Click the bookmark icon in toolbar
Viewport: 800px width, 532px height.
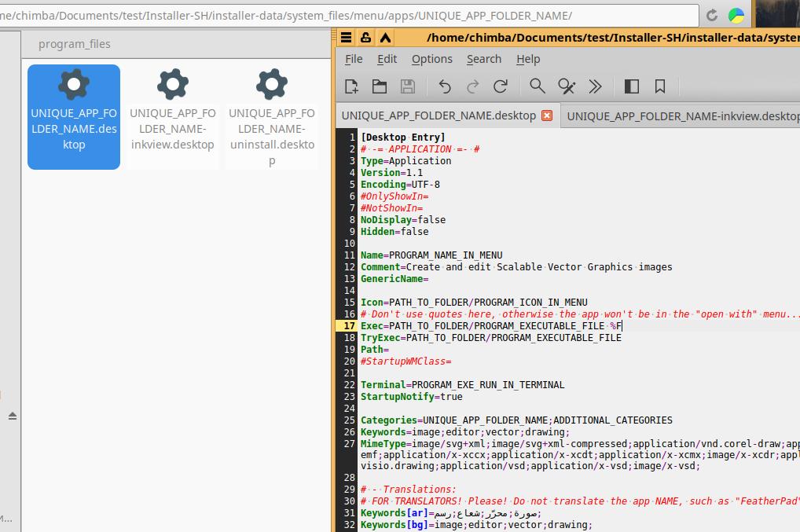coord(660,86)
